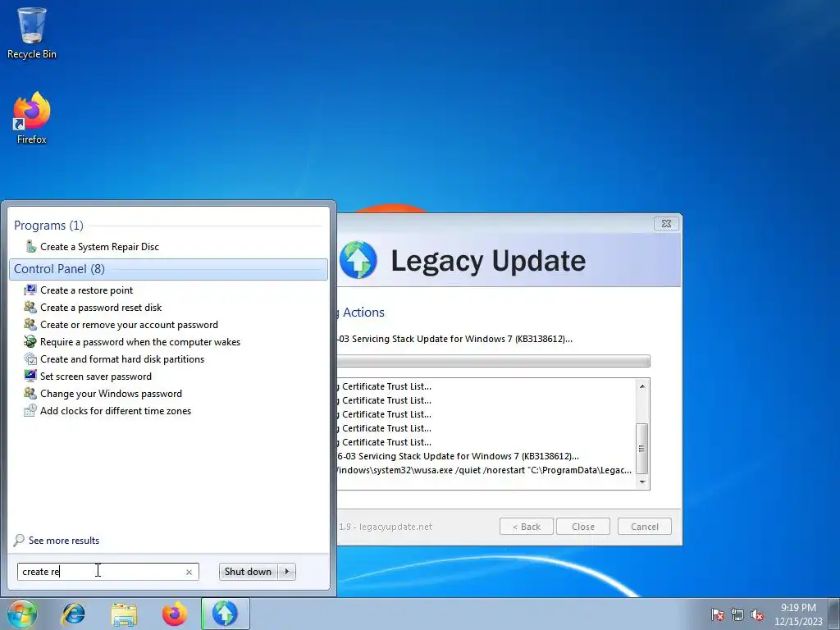This screenshot has height=630, width=840.
Task: Open the muted volume tray icon
Action: pos(757,614)
